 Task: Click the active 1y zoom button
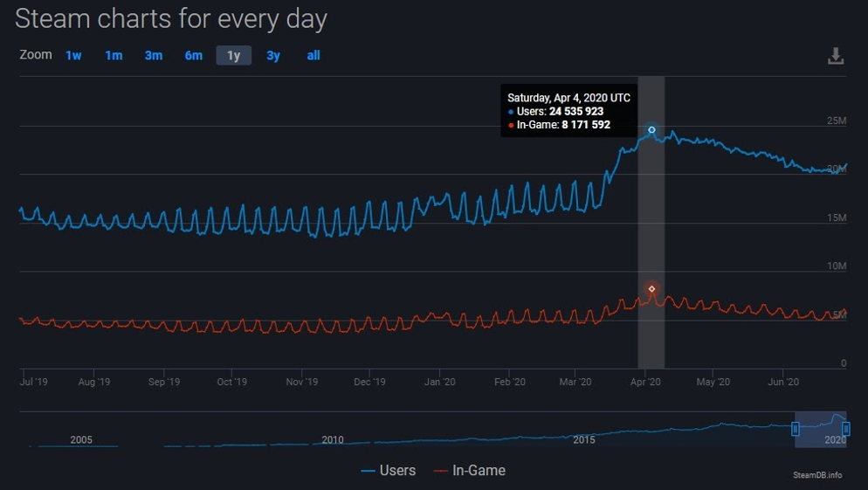tap(233, 55)
